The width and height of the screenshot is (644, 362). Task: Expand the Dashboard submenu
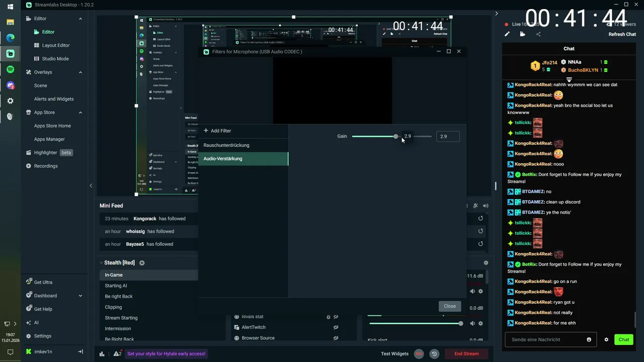coord(80,296)
